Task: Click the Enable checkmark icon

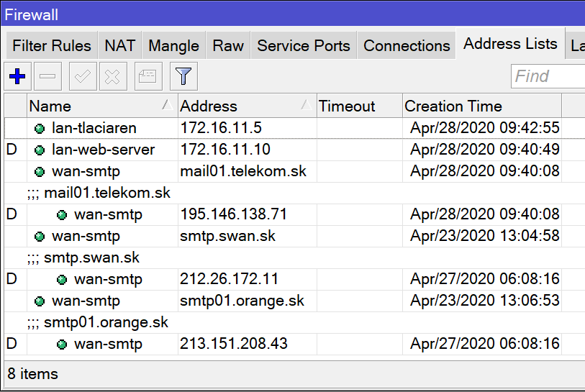Action: 82,76
